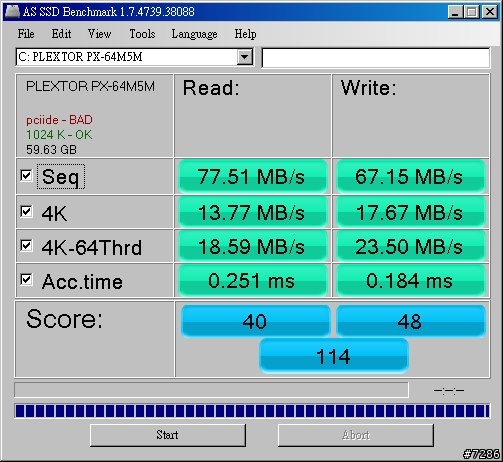Click the 4K-64Thrd write result 23.50 MB/s

pyautogui.click(x=410, y=246)
